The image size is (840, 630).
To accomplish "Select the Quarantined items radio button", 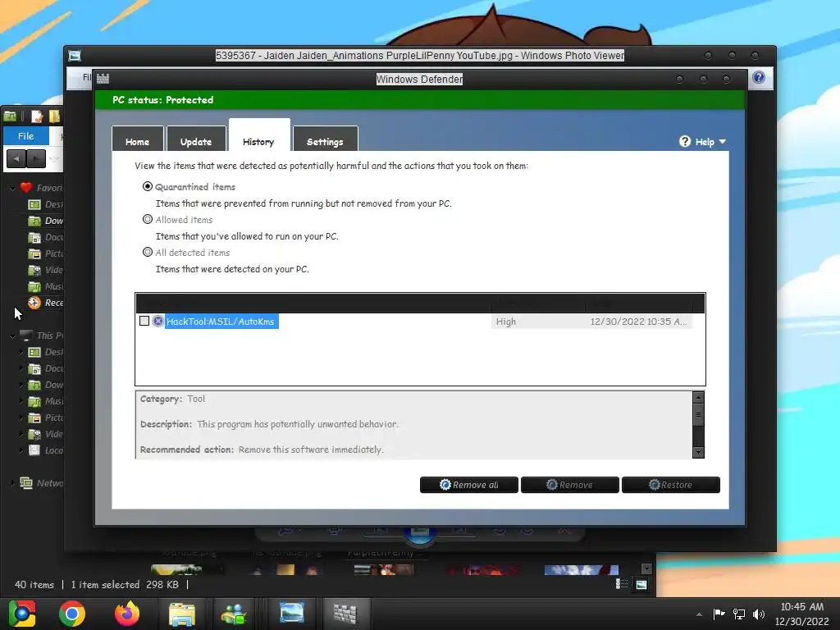I will (x=148, y=186).
